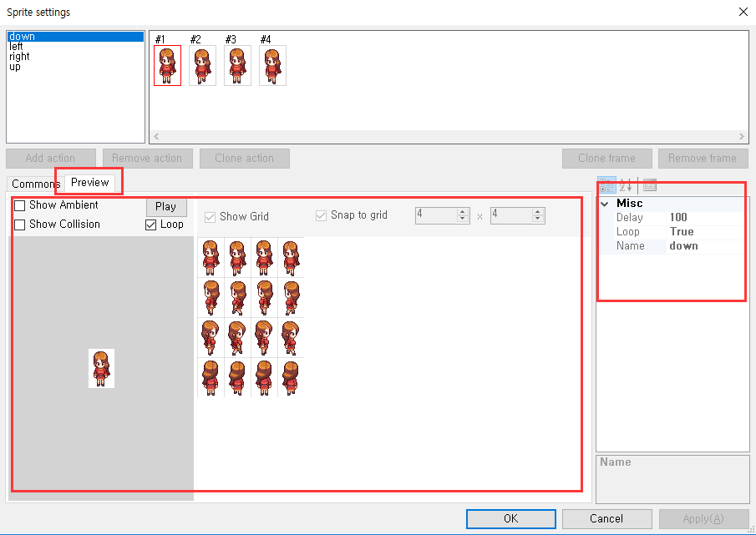Screen dimensions: 756x535
Task: Decrement the second grid size spinner
Action: coord(538,220)
